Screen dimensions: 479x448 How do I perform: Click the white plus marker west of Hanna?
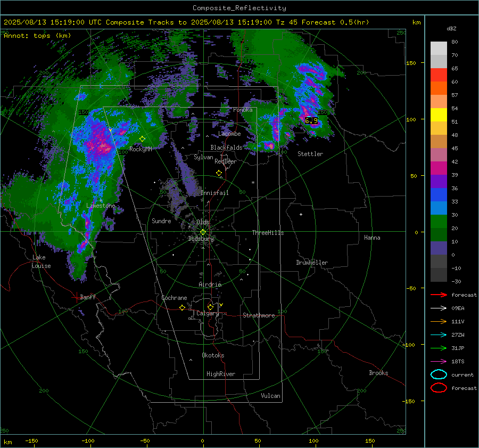[x=301, y=214]
